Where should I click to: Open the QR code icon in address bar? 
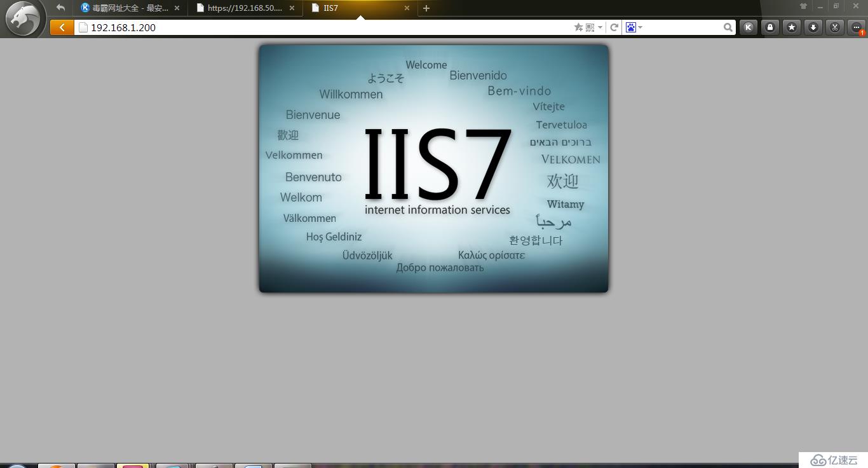click(x=590, y=27)
